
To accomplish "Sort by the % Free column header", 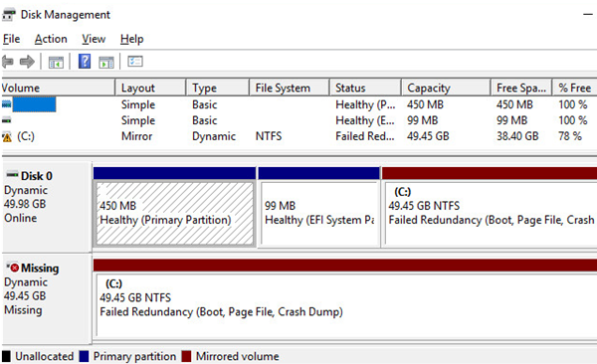I will (575, 88).
